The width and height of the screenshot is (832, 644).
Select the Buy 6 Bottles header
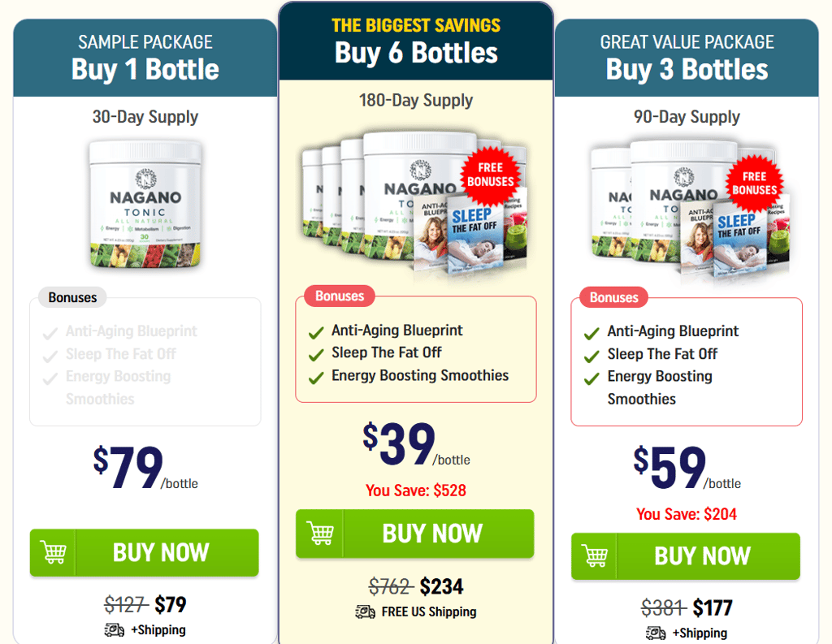pos(416,41)
